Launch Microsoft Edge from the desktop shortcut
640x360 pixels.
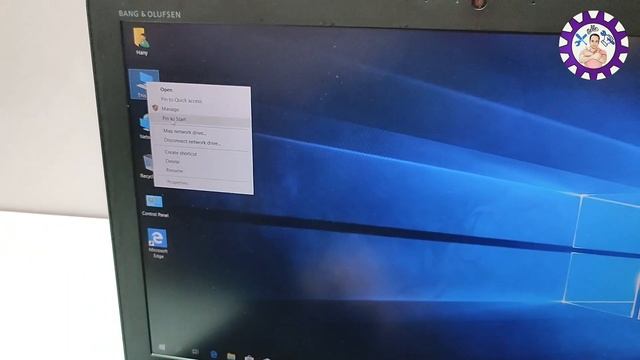(158, 243)
